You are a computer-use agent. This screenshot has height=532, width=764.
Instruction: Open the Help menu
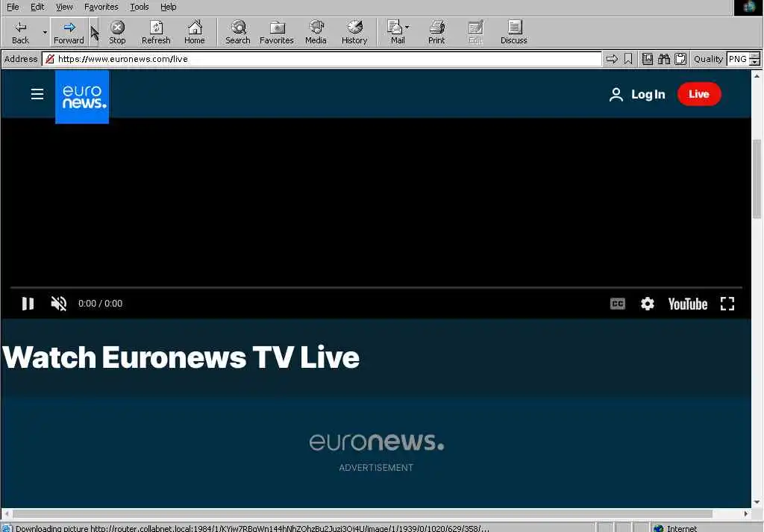tap(169, 7)
